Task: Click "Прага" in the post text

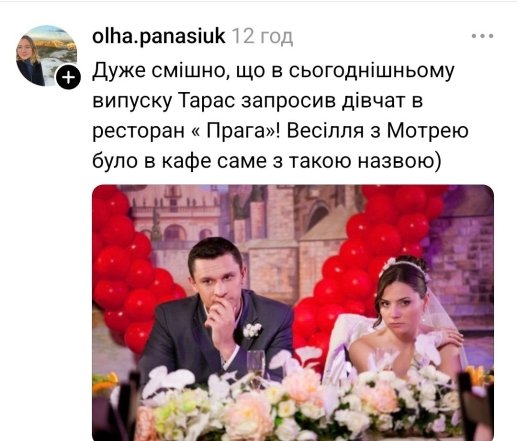Action: coord(235,131)
